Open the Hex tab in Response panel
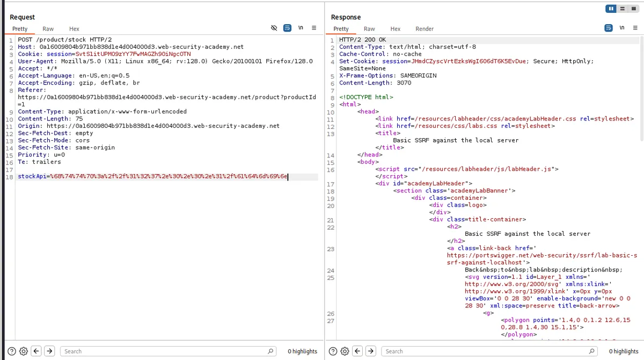This screenshot has width=644, height=360. 396,28
